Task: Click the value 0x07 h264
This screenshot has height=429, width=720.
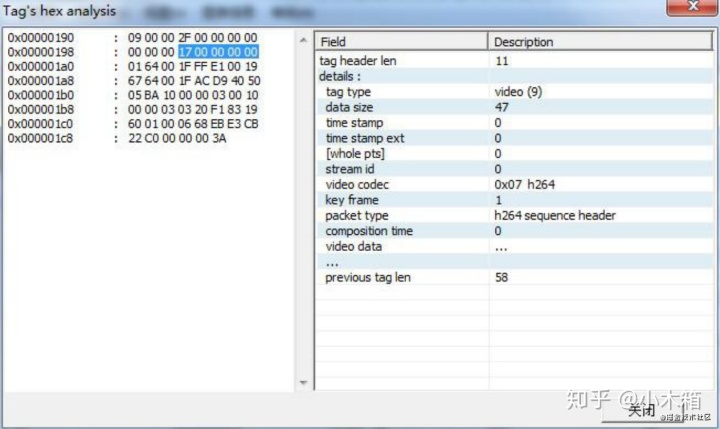Action: pyautogui.click(x=525, y=185)
